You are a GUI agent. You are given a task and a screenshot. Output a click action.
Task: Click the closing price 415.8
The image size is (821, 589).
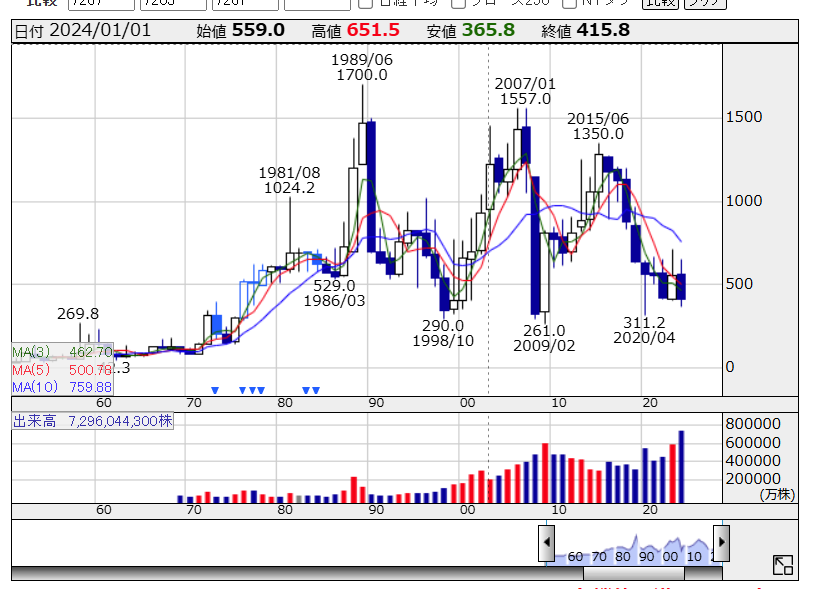coord(603,30)
